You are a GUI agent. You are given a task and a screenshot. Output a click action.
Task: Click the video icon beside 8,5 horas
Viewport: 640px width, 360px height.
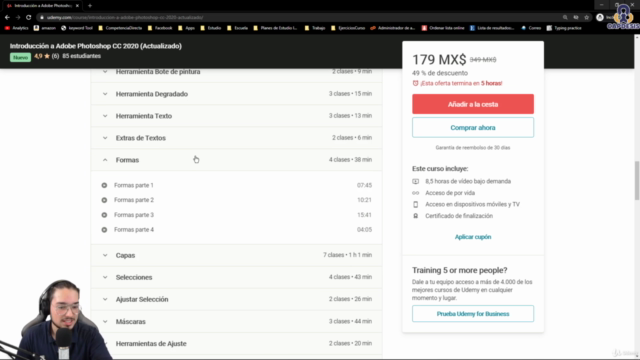coord(416,181)
